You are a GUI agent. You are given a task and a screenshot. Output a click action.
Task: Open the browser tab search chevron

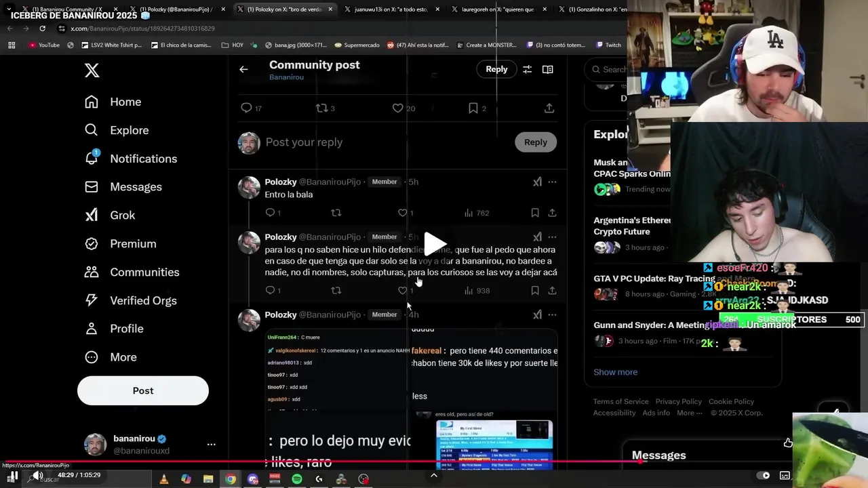point(9,9)
